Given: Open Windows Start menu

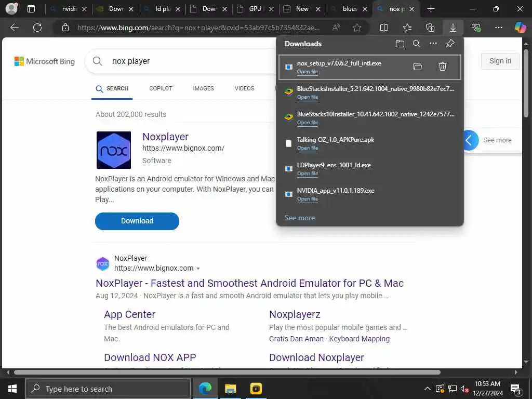Looking at the screenshot, I should [12, 389].
